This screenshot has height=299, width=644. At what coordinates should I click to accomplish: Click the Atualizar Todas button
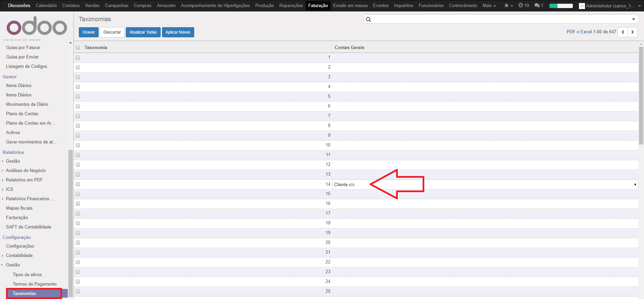click(x=143, y=32)
